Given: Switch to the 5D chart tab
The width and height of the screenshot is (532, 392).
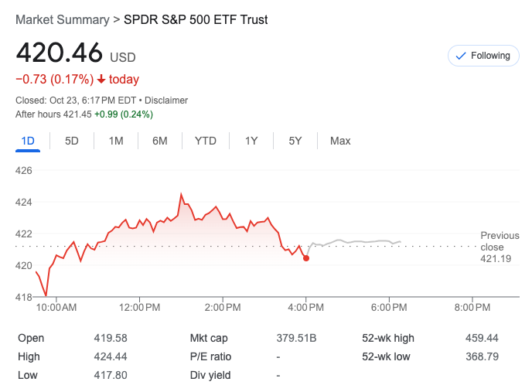Looking at the screenshot, I should point(72,141).
